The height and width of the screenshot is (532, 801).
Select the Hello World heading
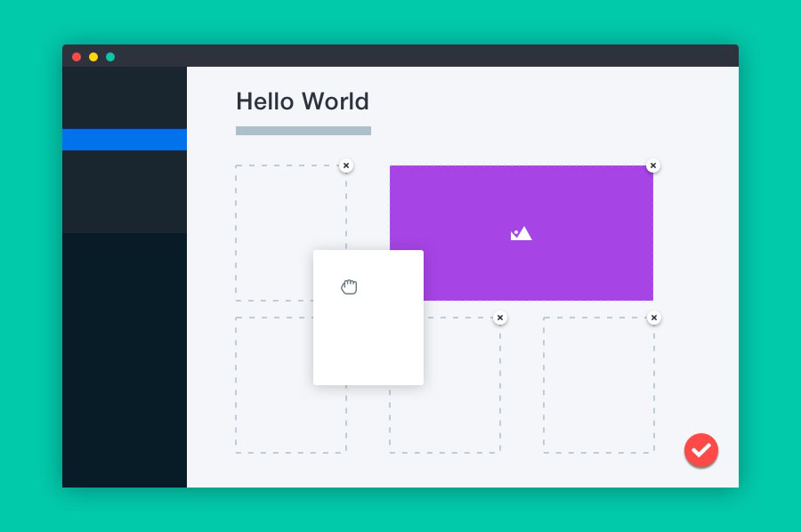(303, 101)
